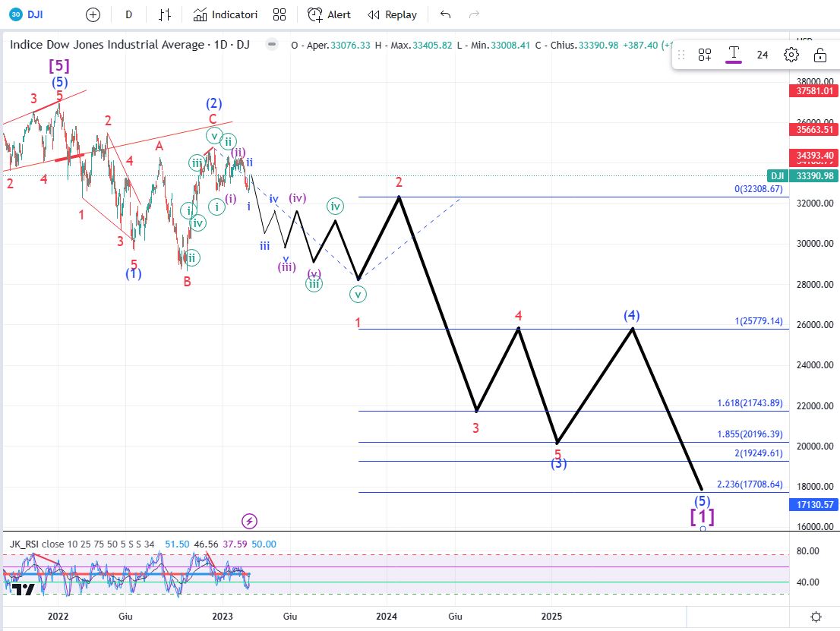Select the circled v wave label near 28000

[x=358, y=294]
